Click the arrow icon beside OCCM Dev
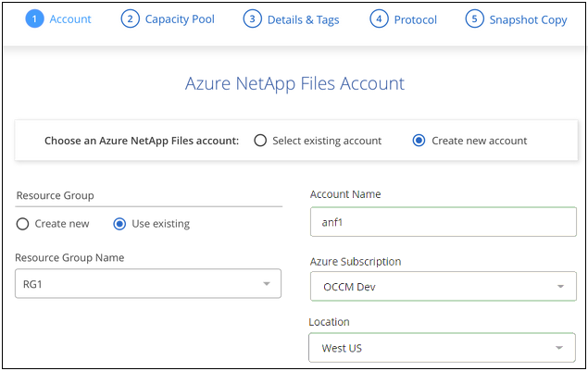The width and height of the screenshot is (588, 371). click(x=559, y=286)
